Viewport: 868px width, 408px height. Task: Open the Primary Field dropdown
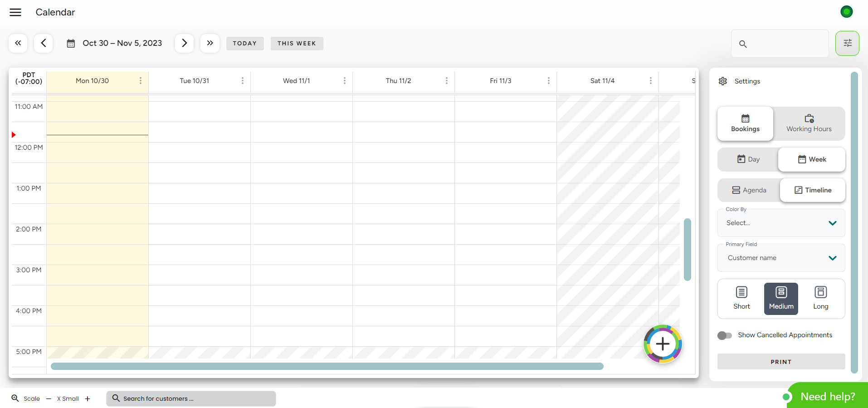[781, 258]
